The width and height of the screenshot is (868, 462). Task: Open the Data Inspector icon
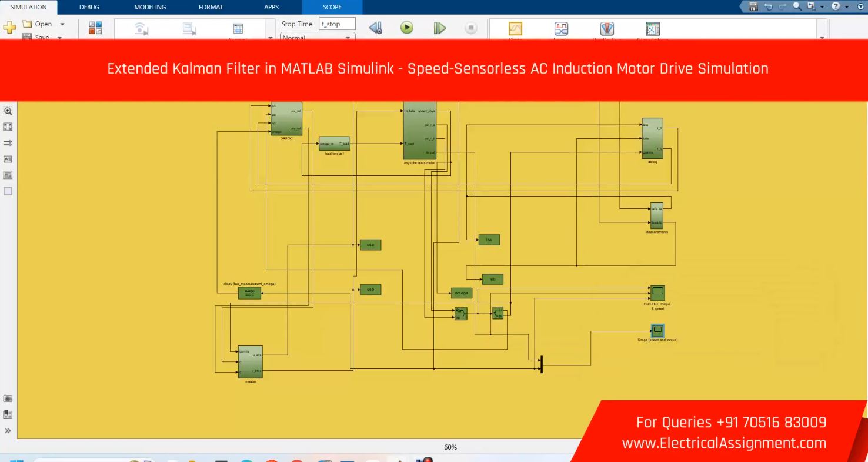(515, 29)
